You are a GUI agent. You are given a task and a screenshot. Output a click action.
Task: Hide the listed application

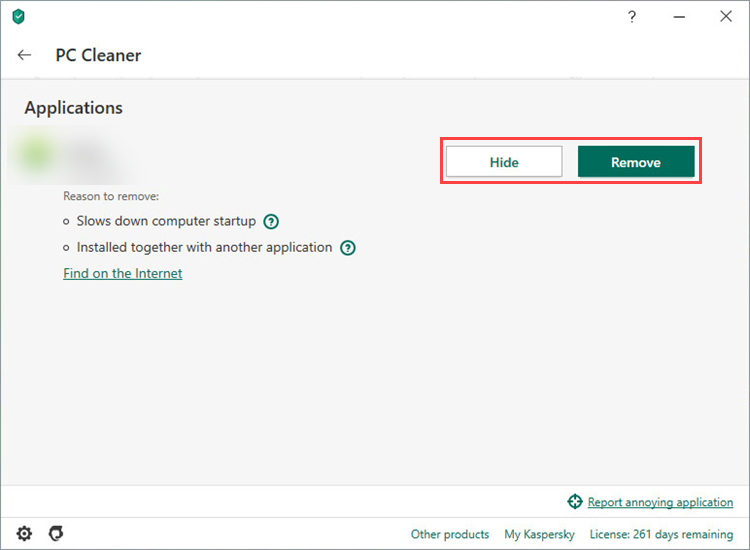[504, 162]
